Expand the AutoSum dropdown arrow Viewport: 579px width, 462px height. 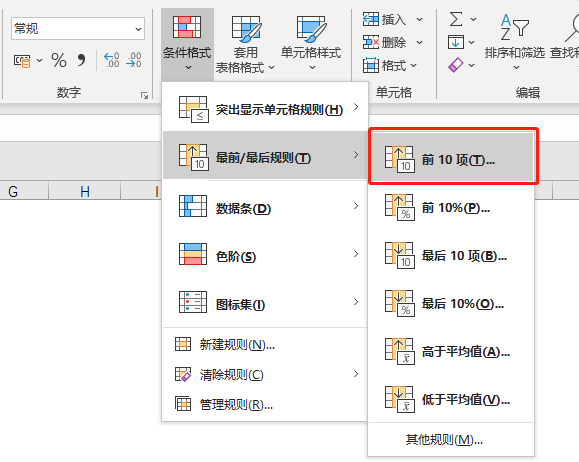click(473, 19)
